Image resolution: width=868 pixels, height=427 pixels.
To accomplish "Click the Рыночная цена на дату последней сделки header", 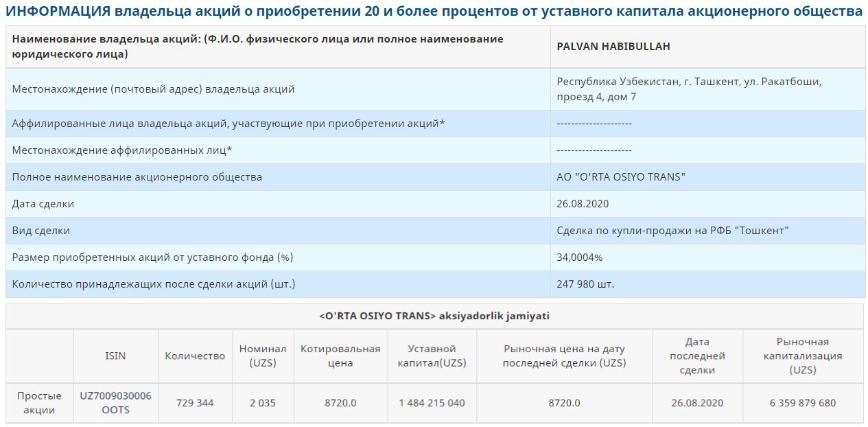I will click(x=564, y=356).
